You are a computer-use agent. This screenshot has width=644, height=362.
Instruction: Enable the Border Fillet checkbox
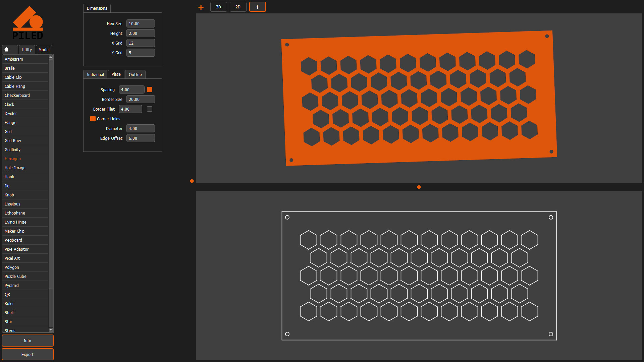(149, 109)
